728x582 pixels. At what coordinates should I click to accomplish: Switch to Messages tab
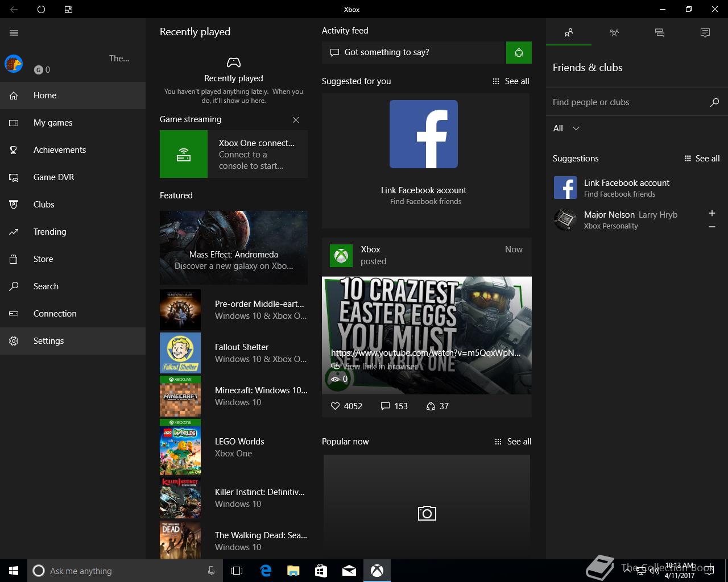[x=660, y=33]
